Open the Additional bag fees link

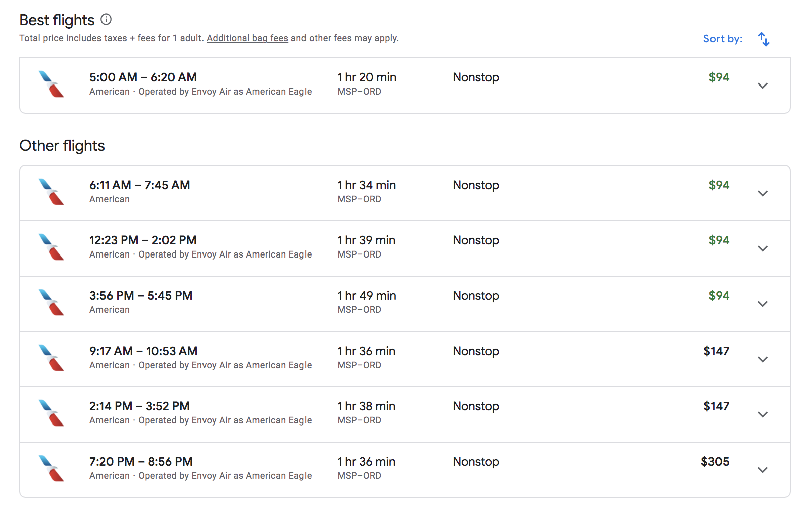247,38
